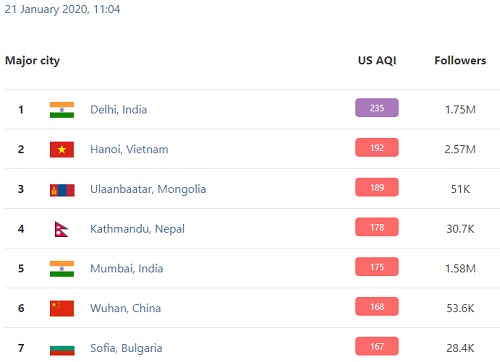Screen dimensions: 500x362
Task: Click the 21 January 2020 timestamp
Action: coord(63,9)
